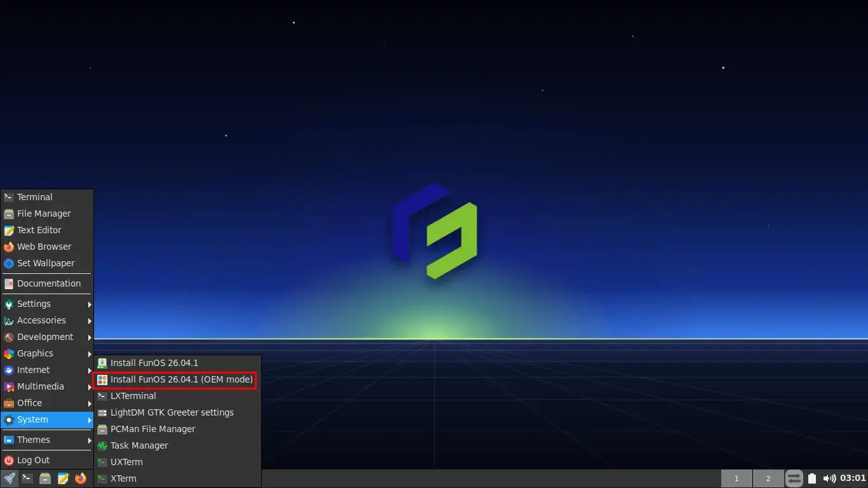
Task: Collapse the highlighted System submenu entry
Action: pyautogui.click(x=47, y=419)
